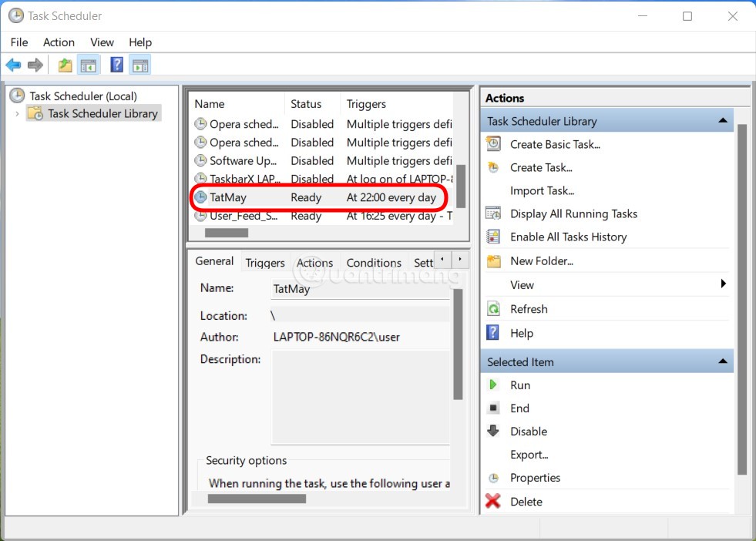756x541 pixels.
Task: Click the Create Task icon
Action: [x=493, y=167]
